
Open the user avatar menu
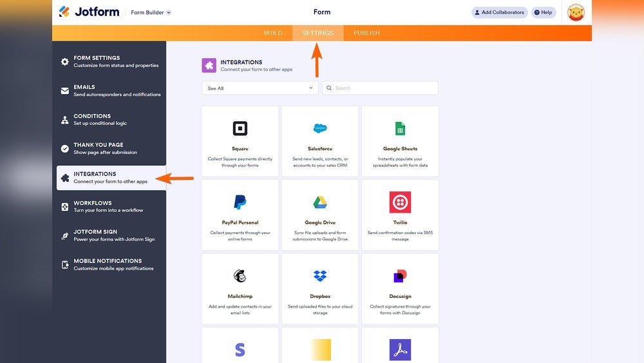tap(576, 13)
